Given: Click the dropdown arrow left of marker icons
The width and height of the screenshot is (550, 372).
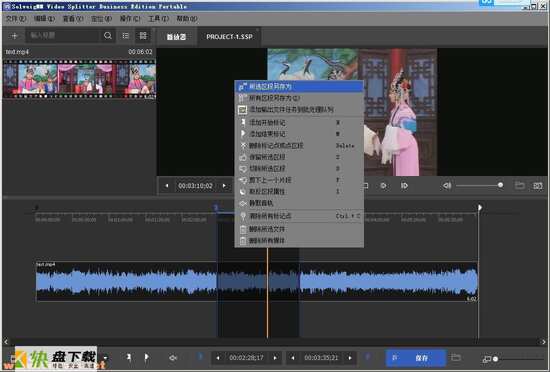Looking at the screenshot, I should (x=105, y=358).
